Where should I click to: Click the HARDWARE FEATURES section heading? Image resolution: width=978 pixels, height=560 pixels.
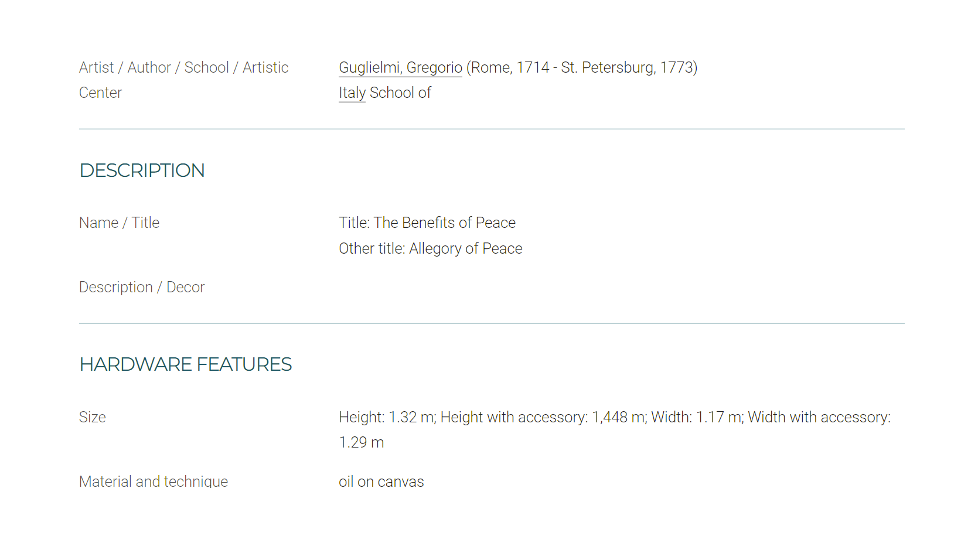coord(185,364)
